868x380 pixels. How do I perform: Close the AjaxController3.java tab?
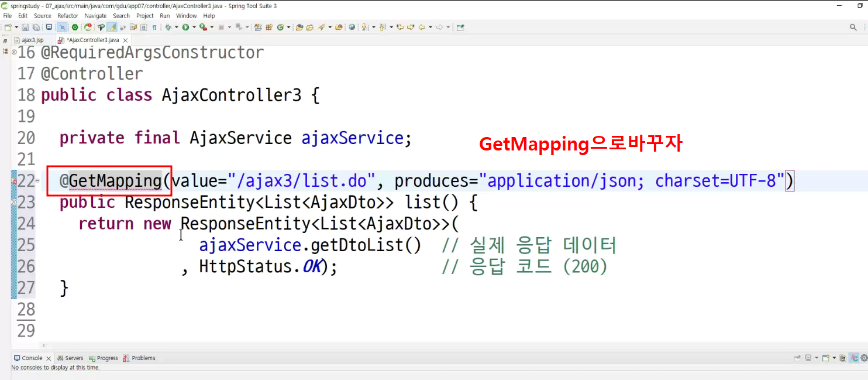pos(126,40)
